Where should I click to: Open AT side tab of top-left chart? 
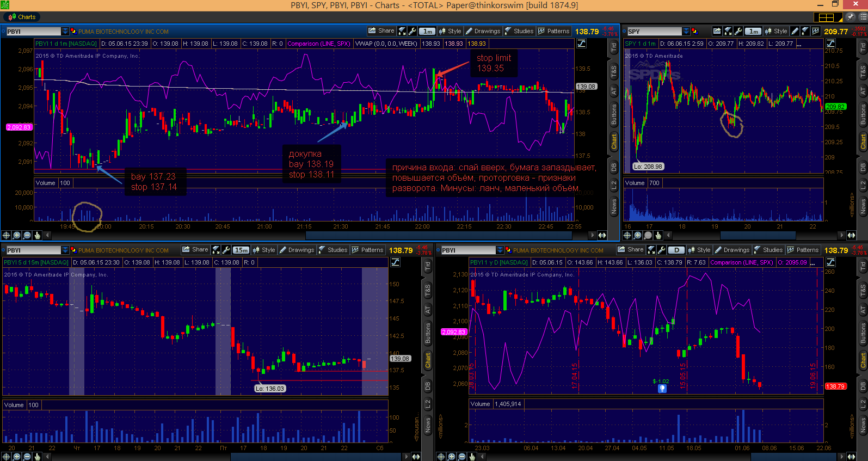pyautogui.click(x=614, y=91)
